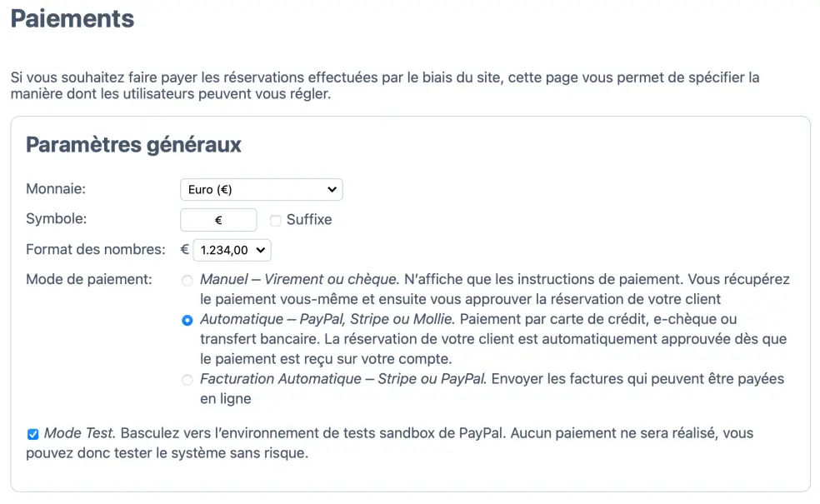
Task: Click inside the Symbole input field
Action: click(218, 220)
